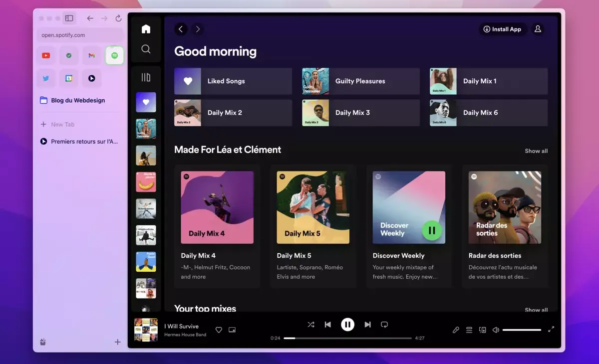This screenshot has height=364, width=599.
Task: Open the pinned Spotify tab
Action: click(x=114, y=55)
